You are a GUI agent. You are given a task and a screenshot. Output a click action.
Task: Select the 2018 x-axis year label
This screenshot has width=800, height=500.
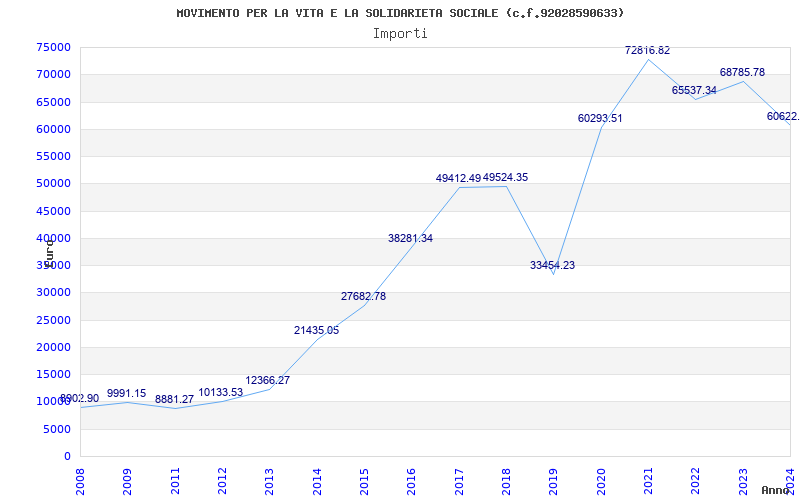(506, 482)
